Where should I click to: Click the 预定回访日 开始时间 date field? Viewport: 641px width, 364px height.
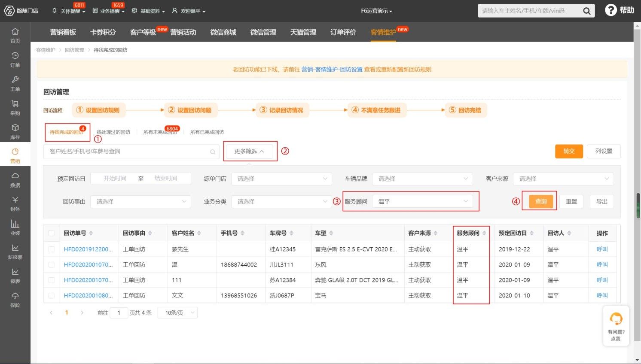coord(115,179)
